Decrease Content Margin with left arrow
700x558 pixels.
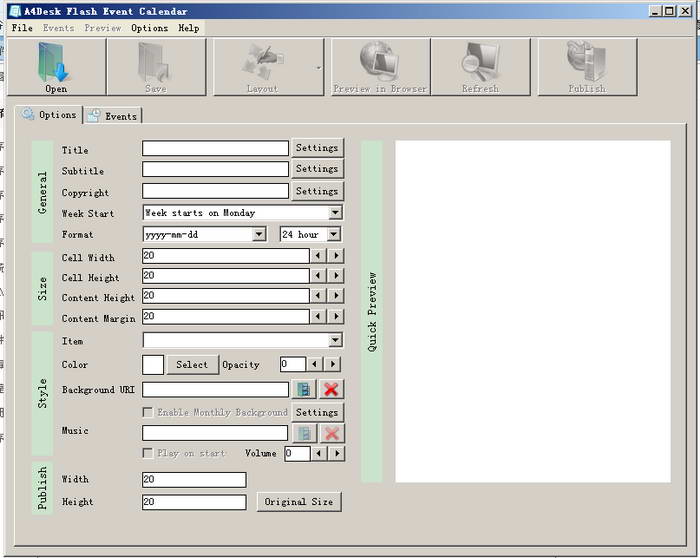point(318,316)
